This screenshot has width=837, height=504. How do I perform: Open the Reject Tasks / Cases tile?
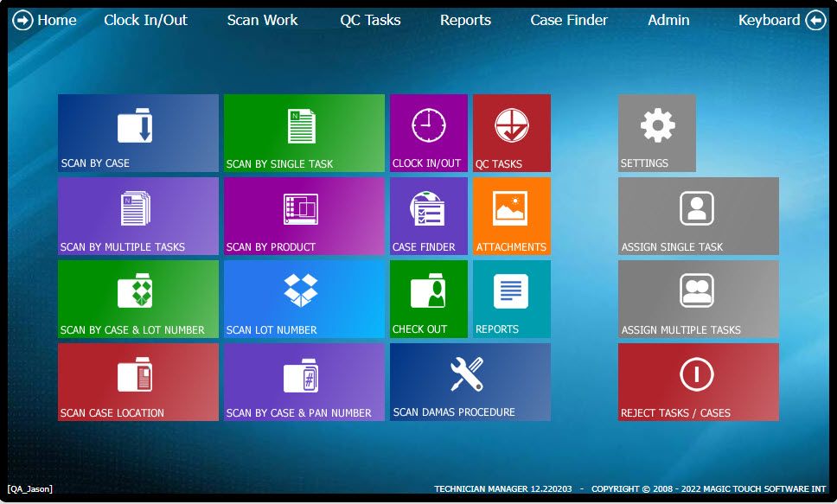tap(698, 382)
